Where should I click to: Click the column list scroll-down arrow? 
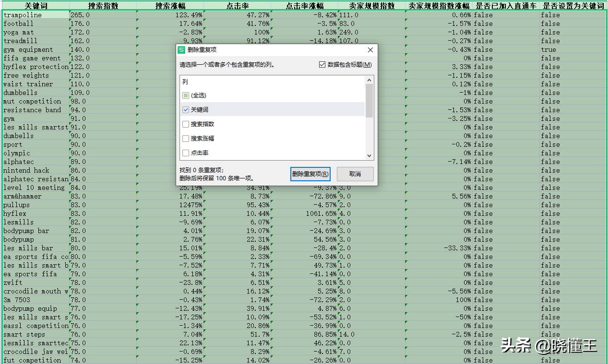[x=369, y=156]
